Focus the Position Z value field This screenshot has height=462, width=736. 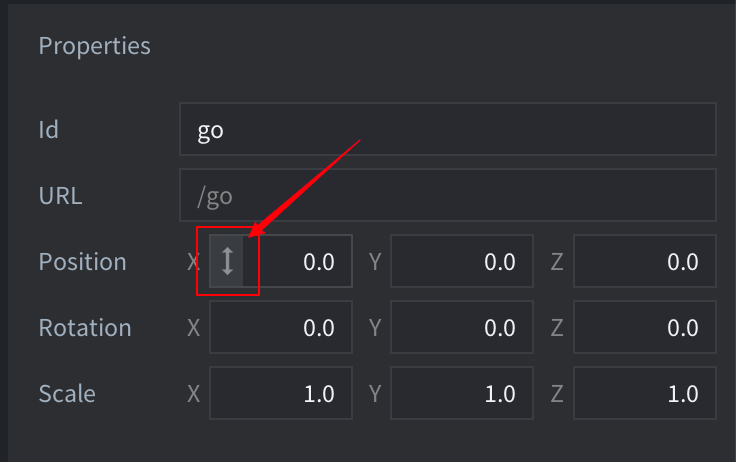point(645,262)
